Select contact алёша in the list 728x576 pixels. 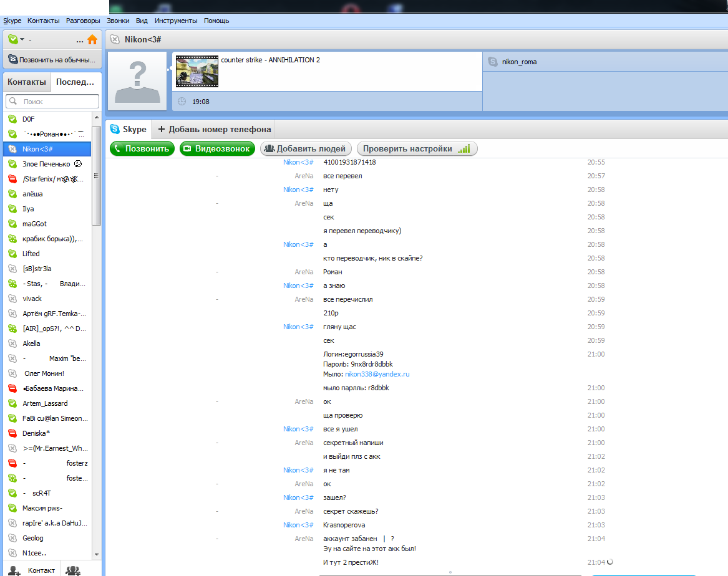47,194
